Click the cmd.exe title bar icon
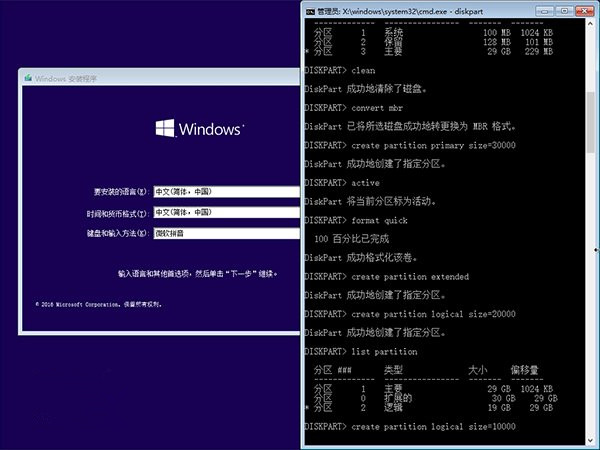Image resolution: width=600 pixels, height=450 pixels. click(310, 11)
